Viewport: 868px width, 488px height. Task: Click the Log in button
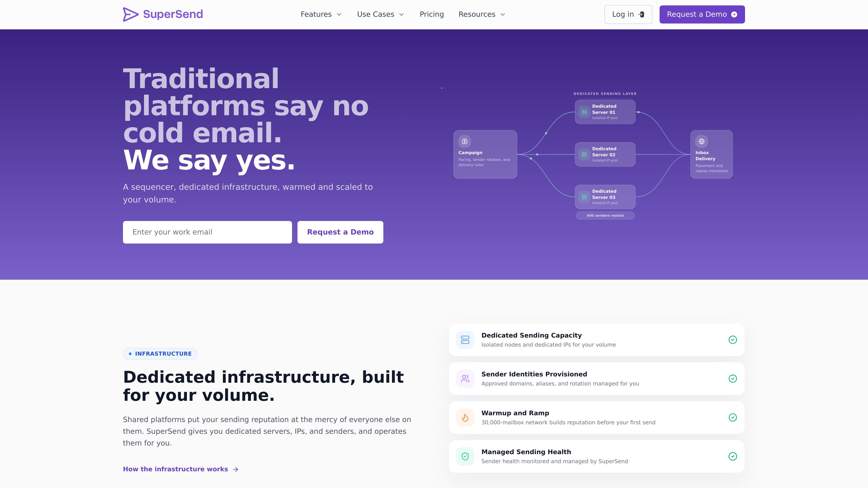click(x=628, y=14)
